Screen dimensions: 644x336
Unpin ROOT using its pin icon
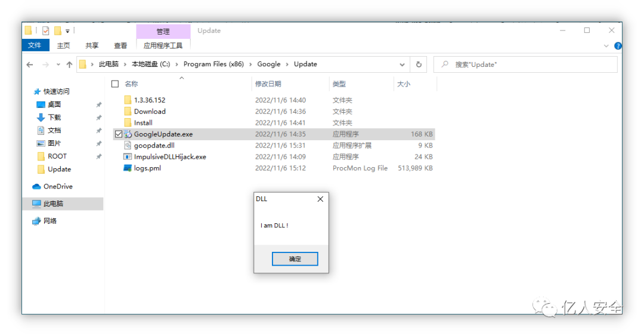pyautogui.click(x=98, y=156)
